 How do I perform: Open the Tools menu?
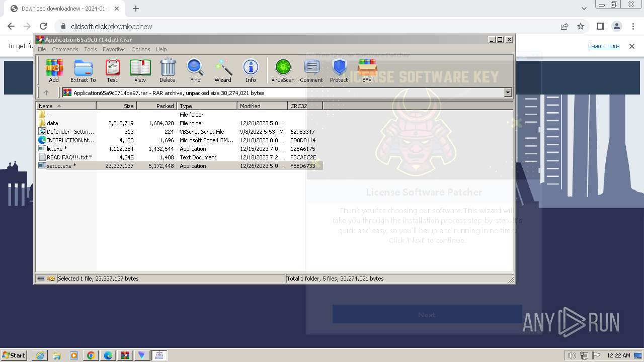(91, 49)
